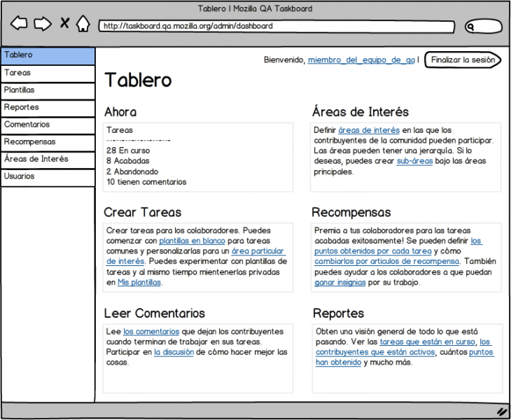Open Áreas de Interés in the sidebar

[x=48, y=160]
